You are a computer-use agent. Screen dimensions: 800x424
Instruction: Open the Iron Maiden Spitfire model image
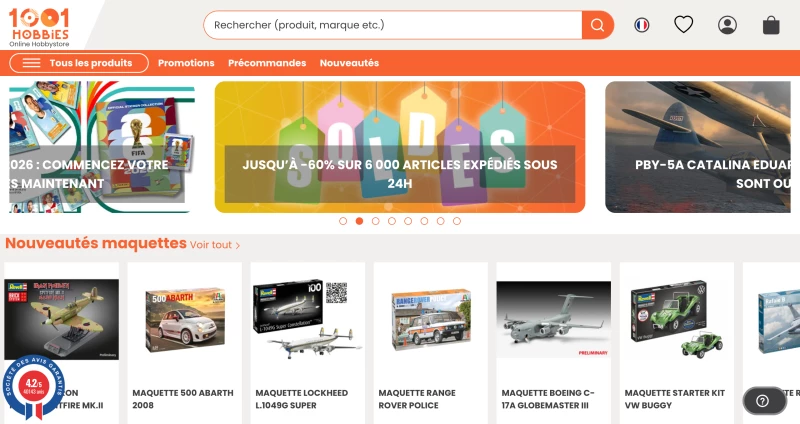pos(61,319)
